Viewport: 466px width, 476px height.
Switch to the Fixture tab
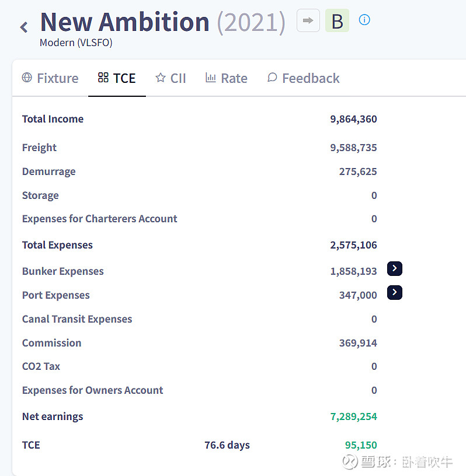pyautogui.click(x=57, y=78)
